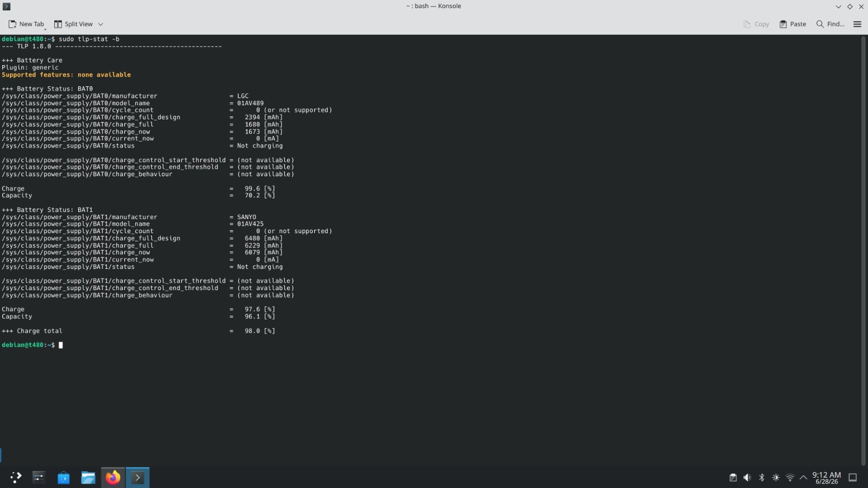
Task: Click the BAT1/cycle_count path line
Action: pyautogui.click(x=78, y=232)
